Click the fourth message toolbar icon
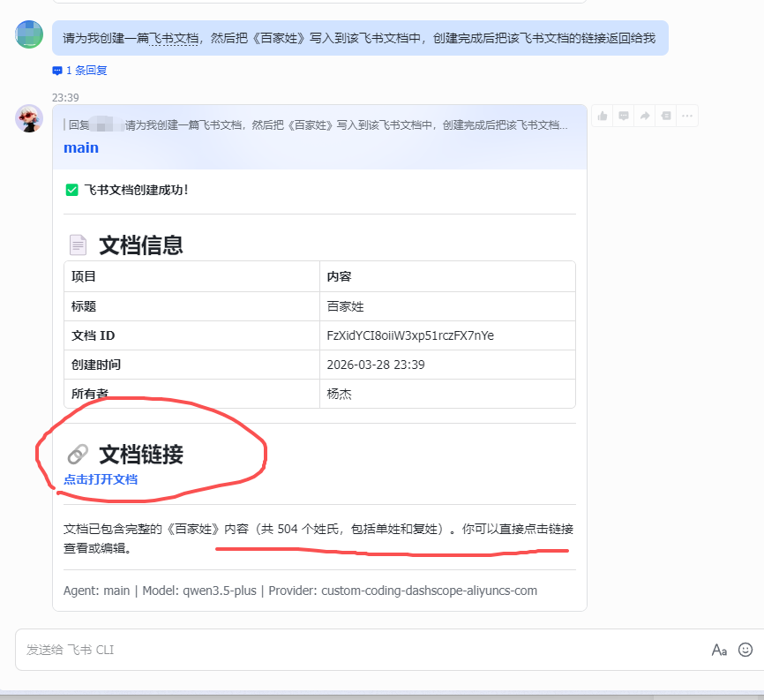 click(666, 116)
